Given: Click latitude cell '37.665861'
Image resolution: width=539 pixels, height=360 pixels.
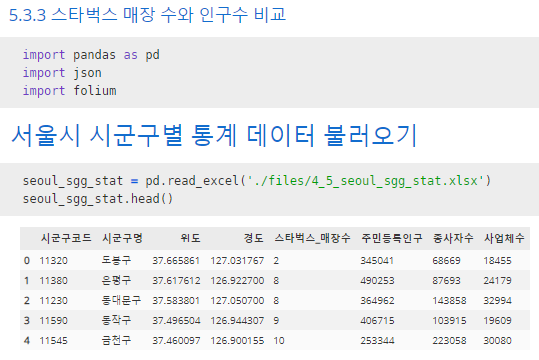Looking at the screenshot, I should click(176, 261).
